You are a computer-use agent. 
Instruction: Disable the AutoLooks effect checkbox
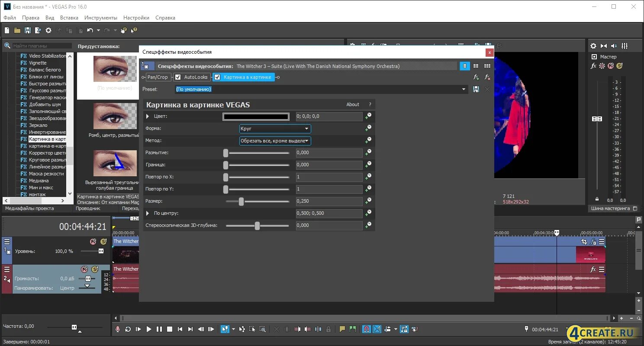point(178,77)
